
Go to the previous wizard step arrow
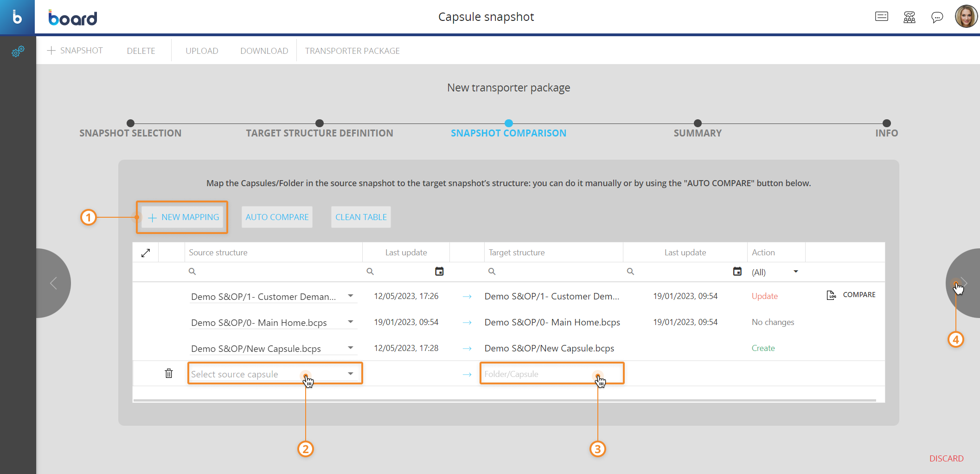(x=53, y=283)
